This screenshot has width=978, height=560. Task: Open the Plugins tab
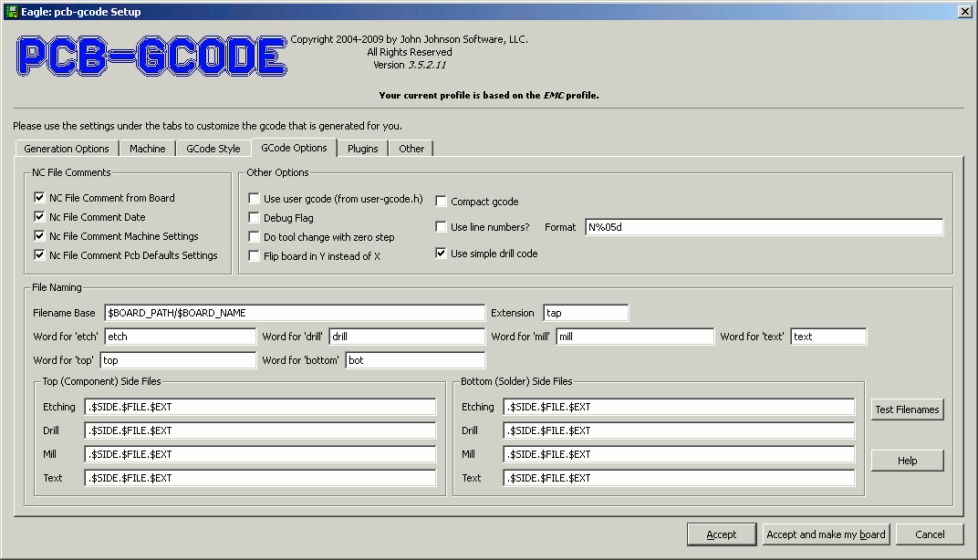(x=363, y=149)
